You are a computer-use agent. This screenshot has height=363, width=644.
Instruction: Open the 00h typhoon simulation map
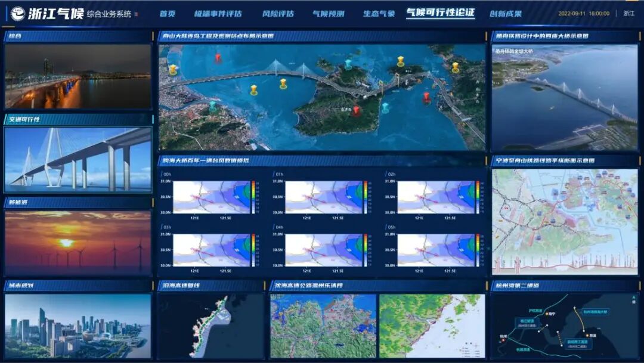pos(212,197)
